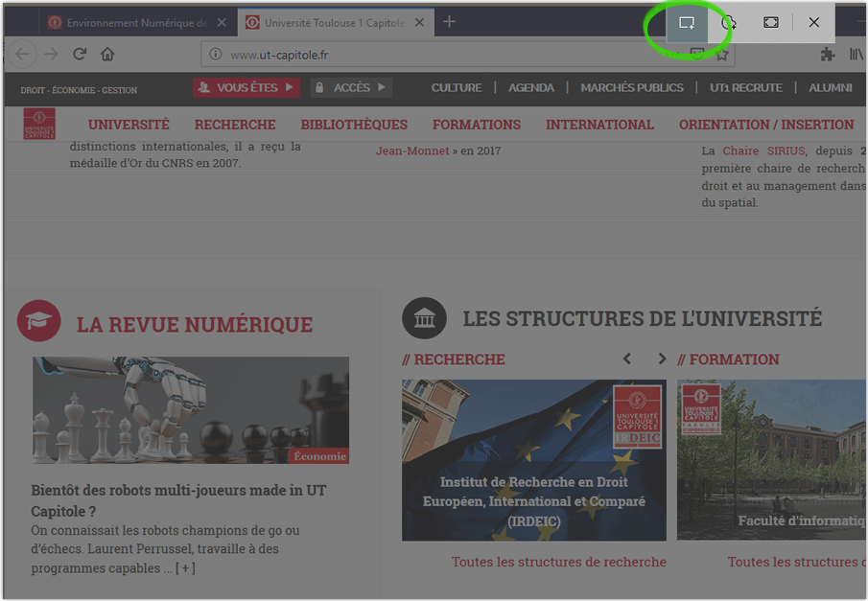Click the // FORMATION structures heading

[729, 359]
